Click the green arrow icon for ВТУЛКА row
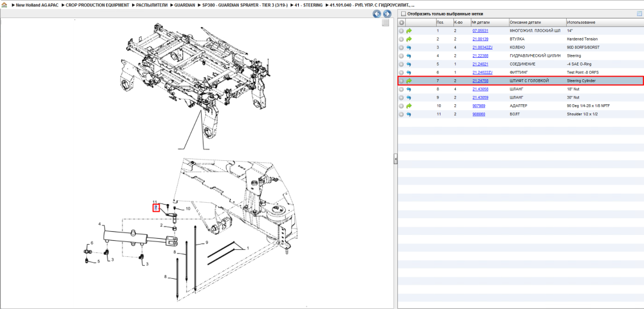The image size is (644, 309). [x=409, y=39]
